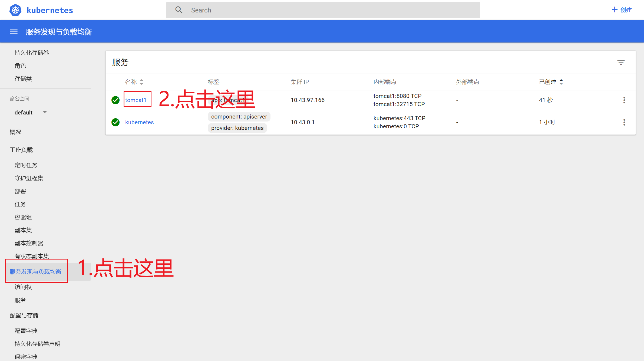The height and width of the screenshot is (361, 644).
Task: Select the component: apiserver label chip
Action: pos(239,117)
